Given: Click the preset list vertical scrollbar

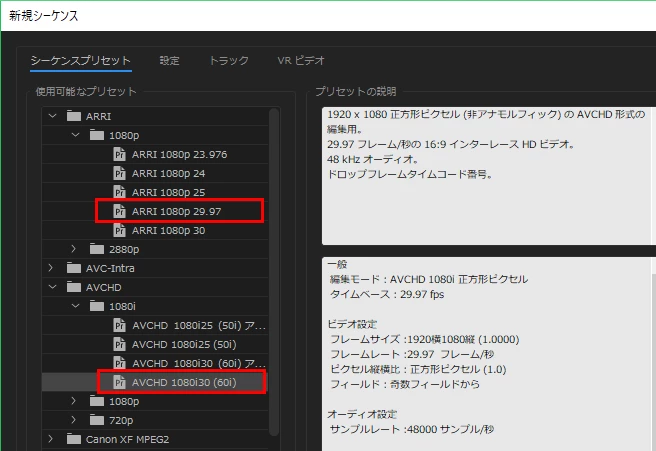Looking at the screenshot, I should (x=274, y=272).
